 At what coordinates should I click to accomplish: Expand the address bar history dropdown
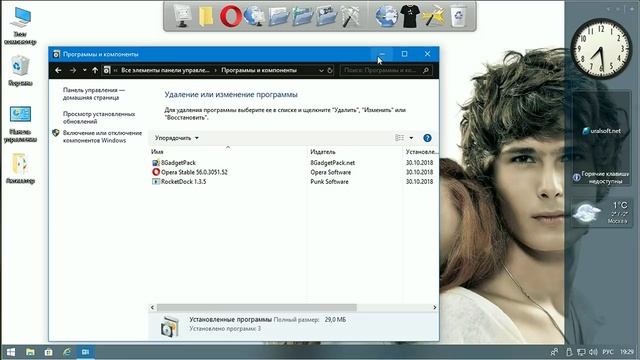[x=321, y=70]
